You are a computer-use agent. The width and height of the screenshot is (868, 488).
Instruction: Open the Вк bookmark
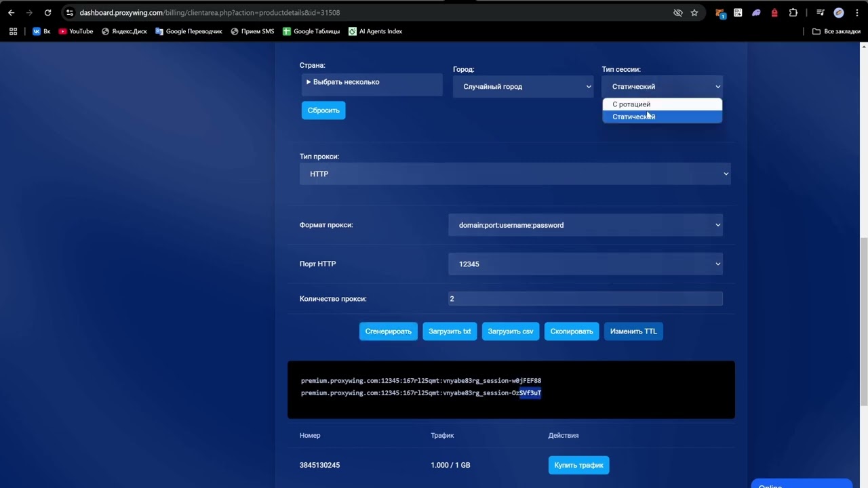tap(41, 31)
